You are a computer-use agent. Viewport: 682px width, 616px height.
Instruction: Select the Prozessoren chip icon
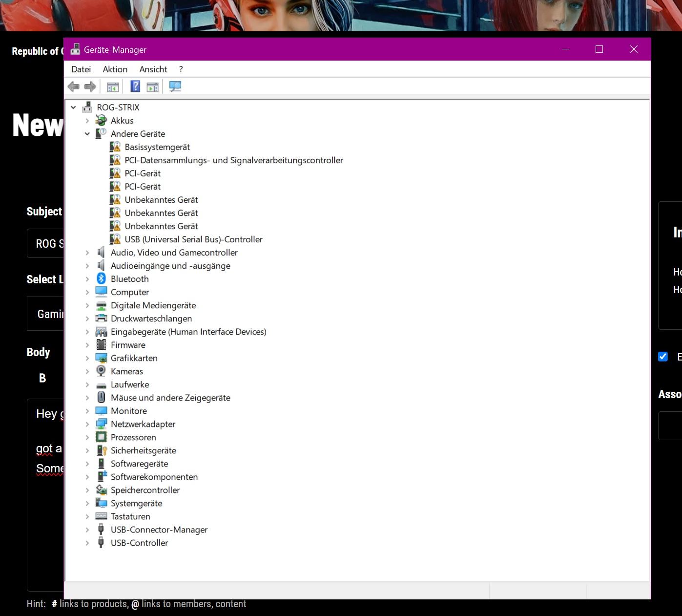[x=101, y=437]
